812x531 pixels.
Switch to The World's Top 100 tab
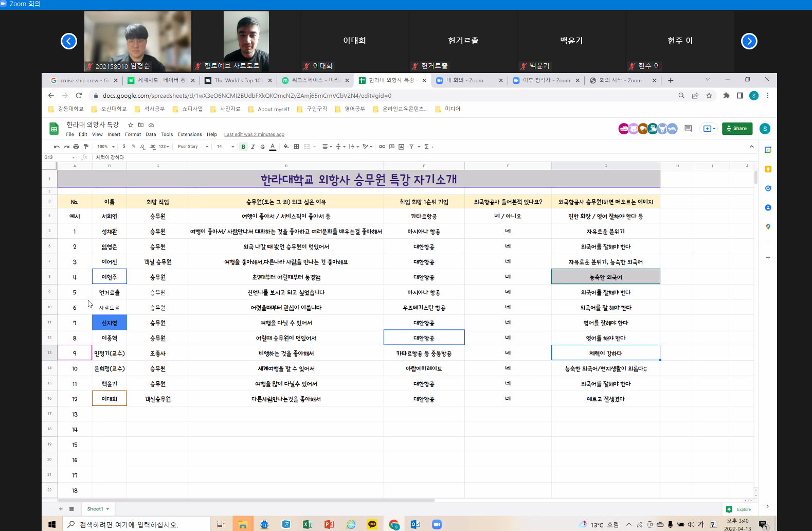238,80
